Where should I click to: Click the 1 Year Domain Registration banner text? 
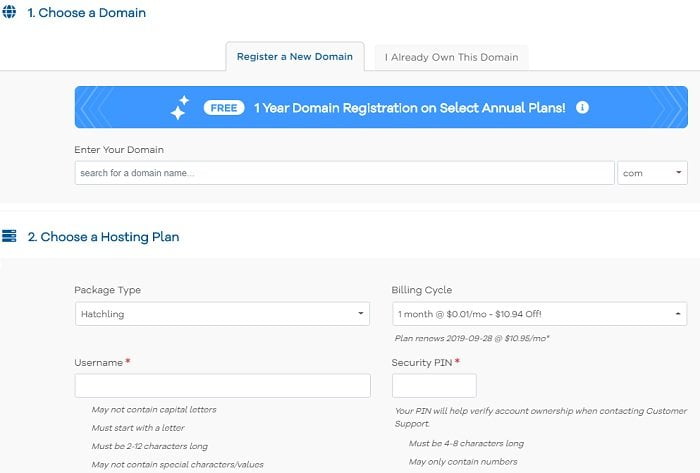point(410,108)
